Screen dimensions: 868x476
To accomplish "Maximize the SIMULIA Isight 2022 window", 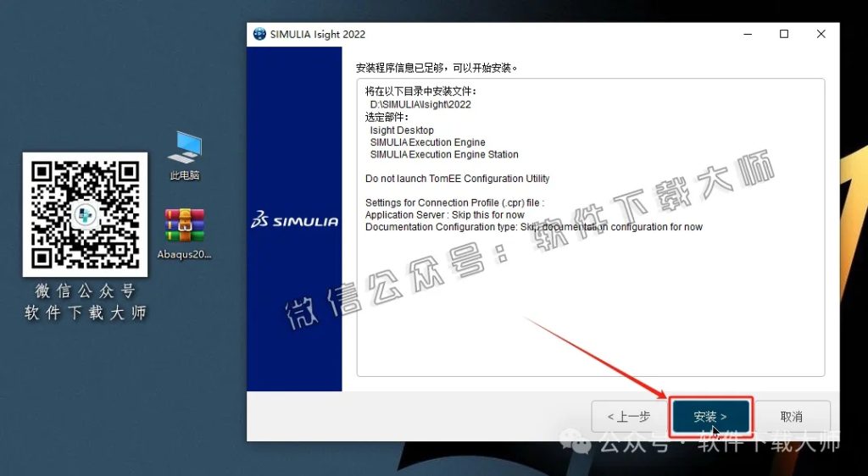I will click(x=784, y=34).
